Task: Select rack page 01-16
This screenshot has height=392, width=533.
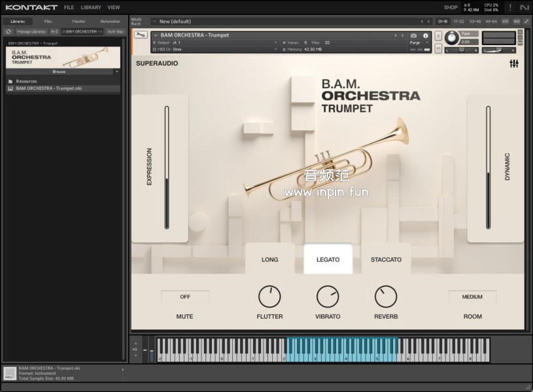Action: click(443, 22)
